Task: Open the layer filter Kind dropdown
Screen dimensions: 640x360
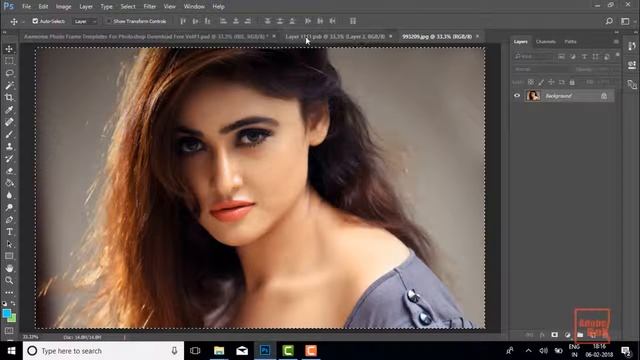Action: point(533,56)
